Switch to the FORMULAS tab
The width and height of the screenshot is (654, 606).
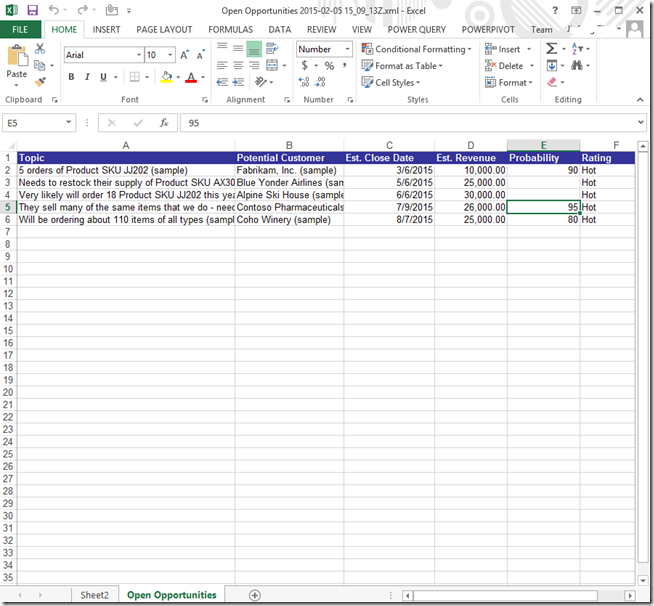[231, 30]
